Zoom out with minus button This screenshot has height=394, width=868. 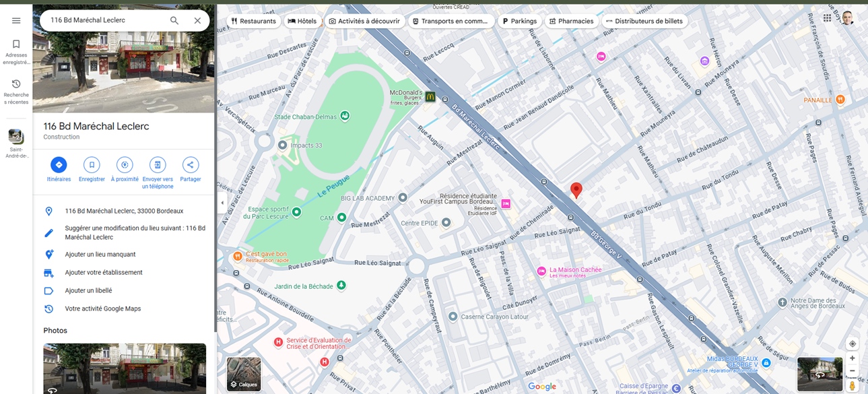point(852,371)
